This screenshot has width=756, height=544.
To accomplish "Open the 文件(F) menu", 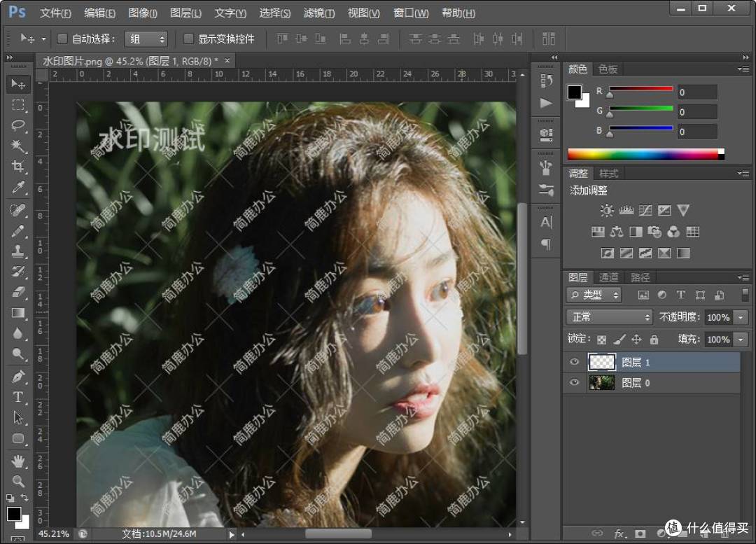I will 55,13.
